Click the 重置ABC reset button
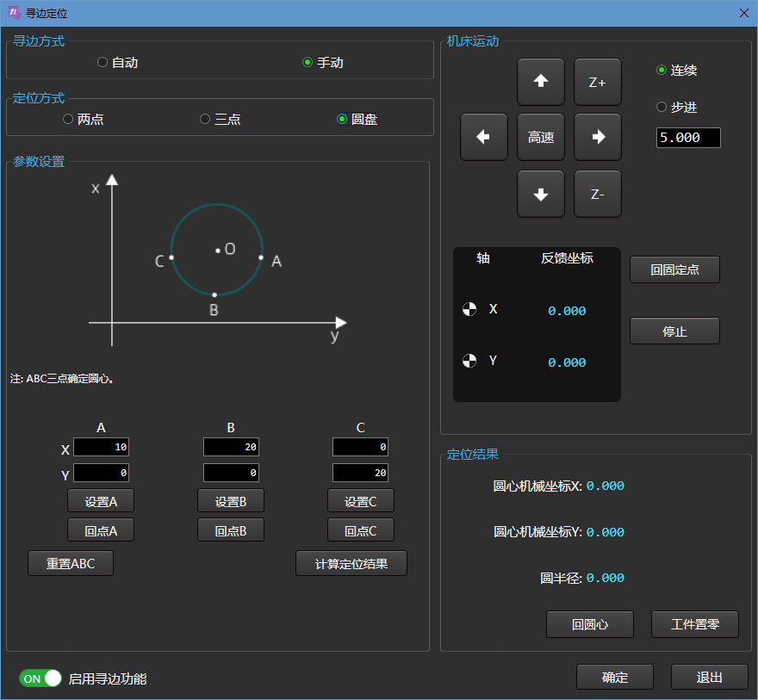 coord(71,563)
